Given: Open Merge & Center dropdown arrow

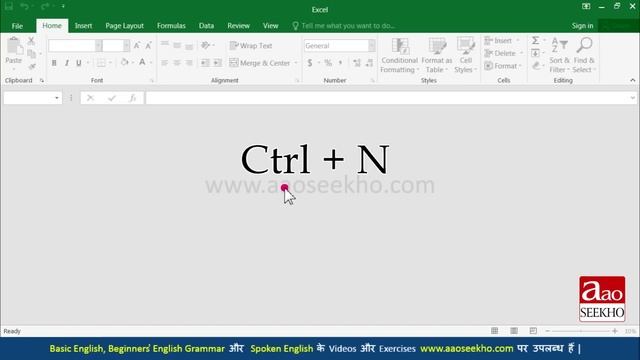Looking at the screenshot, I should [296, 63].
